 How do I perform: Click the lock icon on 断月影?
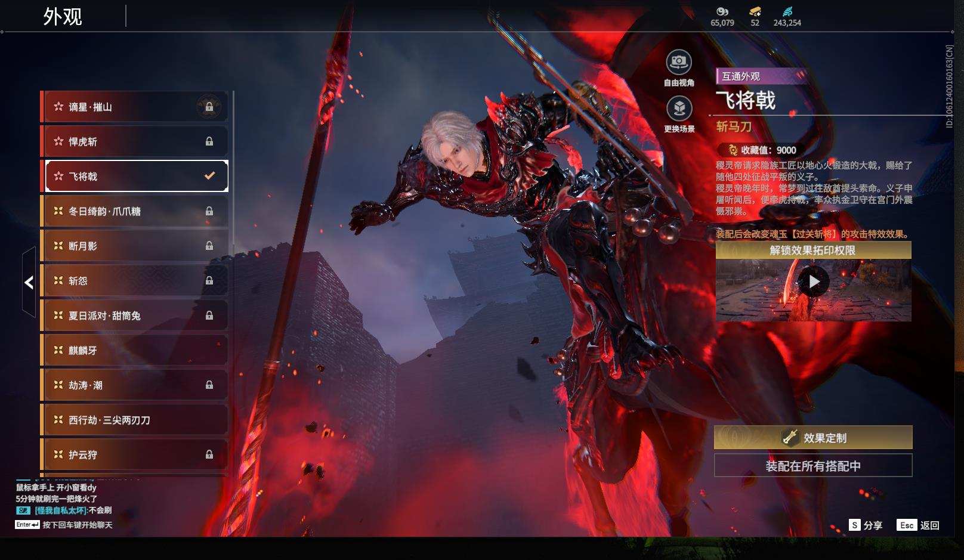coord(209,246)
